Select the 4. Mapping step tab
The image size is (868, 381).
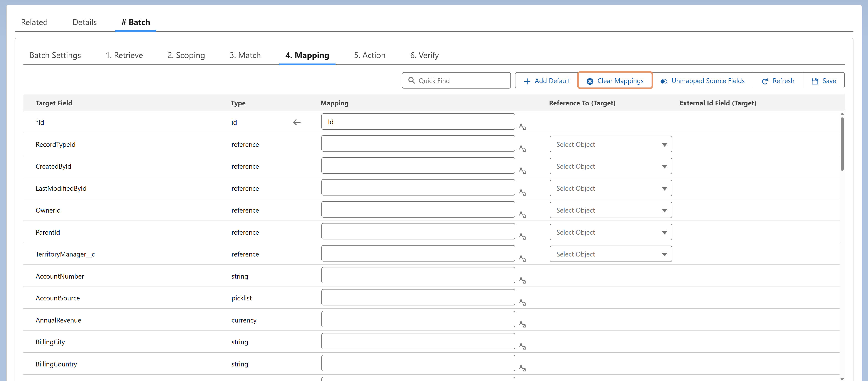point(307,55)
